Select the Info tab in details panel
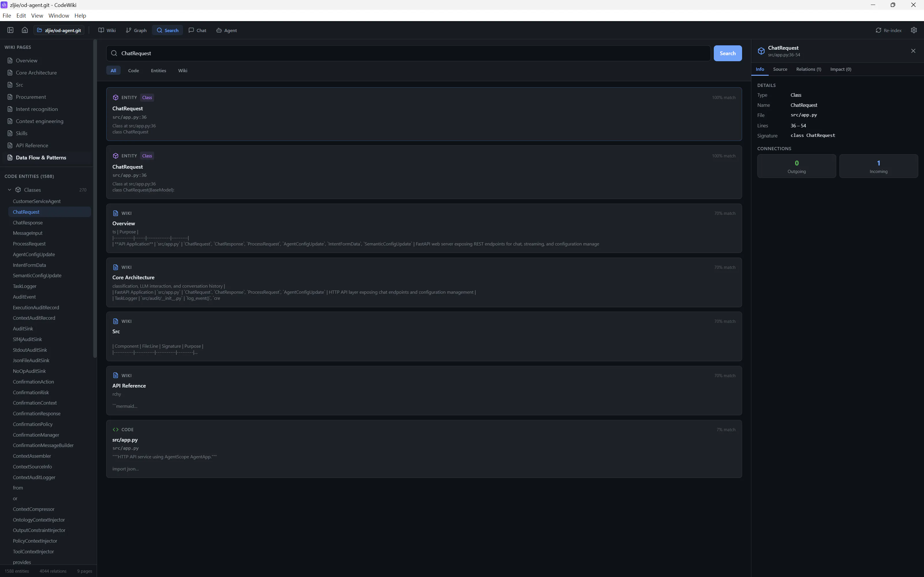Screen dimensions: 924x577 click(760, 69)
